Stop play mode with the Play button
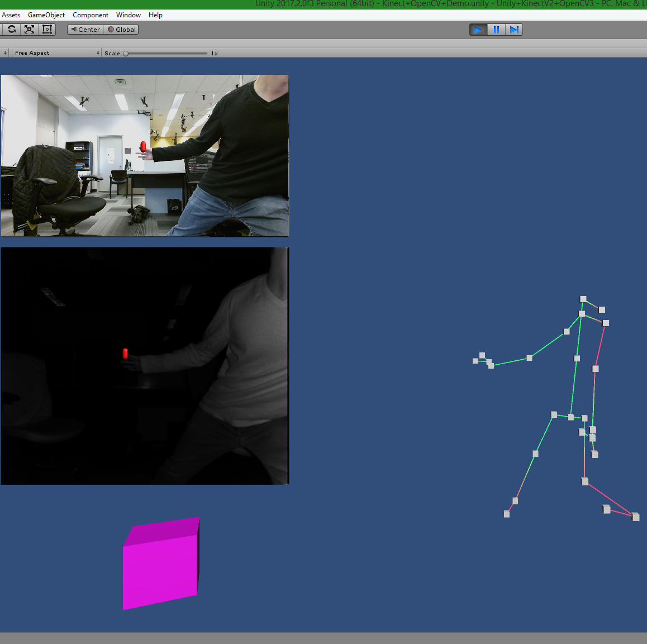Image resolution: width=647 pixels, height=644 pixels. tap(478, 30)
